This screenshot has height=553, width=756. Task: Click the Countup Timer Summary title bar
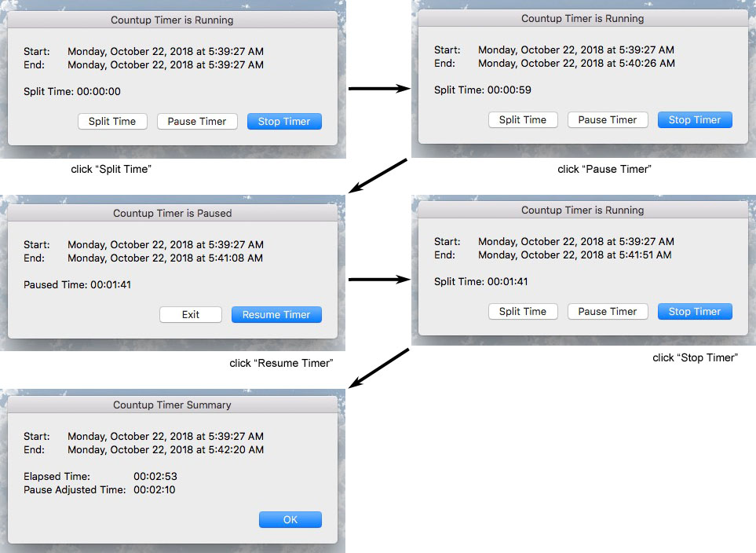[173, 405]
